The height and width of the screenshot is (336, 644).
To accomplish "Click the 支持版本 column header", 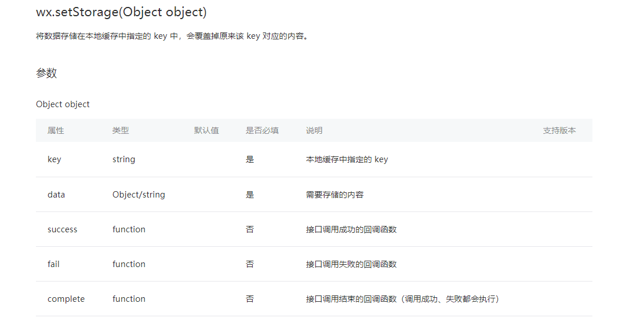I will [x=559, y=130].
